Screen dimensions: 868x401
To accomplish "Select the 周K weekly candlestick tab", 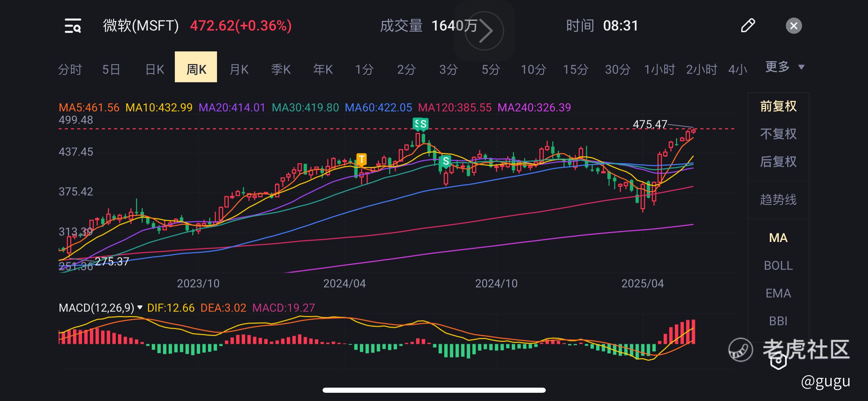I will point(196,67).
